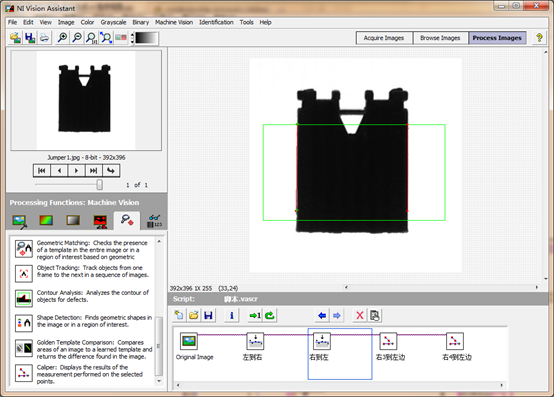The image size is (554, 397).
Task: Open the Machine Vision menu
Action: [174, 22]
